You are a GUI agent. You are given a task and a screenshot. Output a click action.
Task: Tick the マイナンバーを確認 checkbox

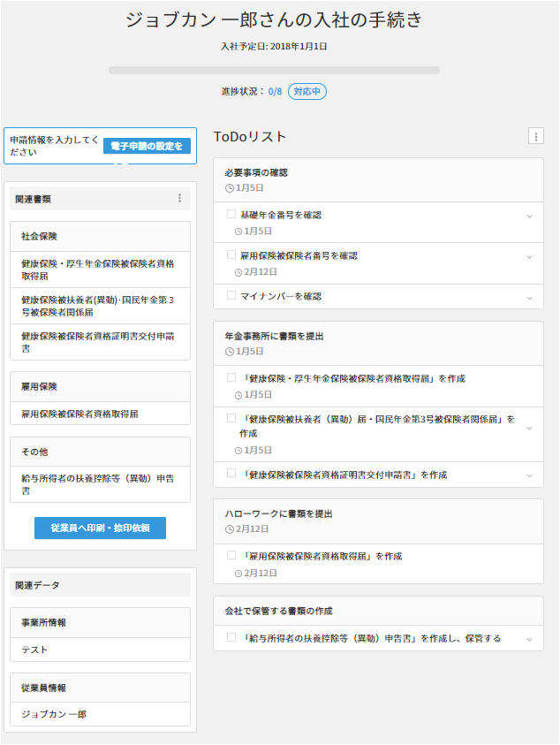click(x=231, y=296)
